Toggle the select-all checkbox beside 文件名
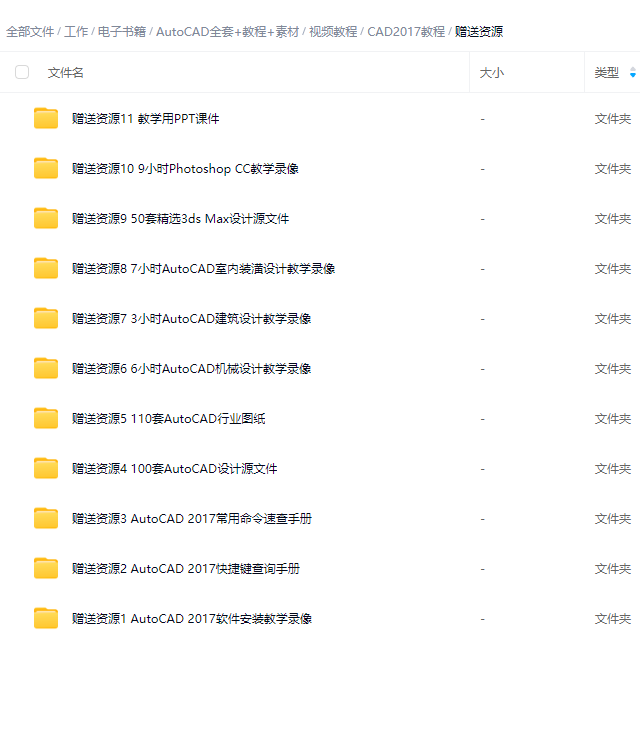This screenshot has height=754, width=640. tap(22, 72)
